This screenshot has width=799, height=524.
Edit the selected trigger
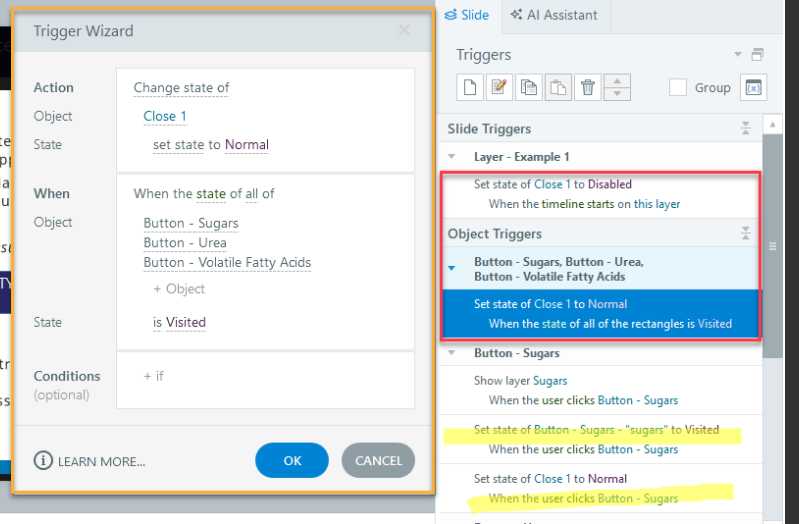tap(499, 88)
